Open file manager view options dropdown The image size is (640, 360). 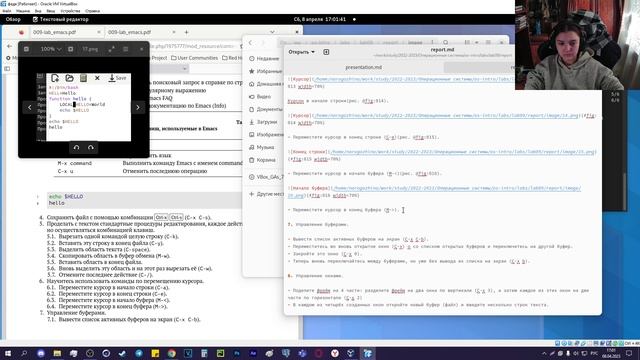click(476, 42)
